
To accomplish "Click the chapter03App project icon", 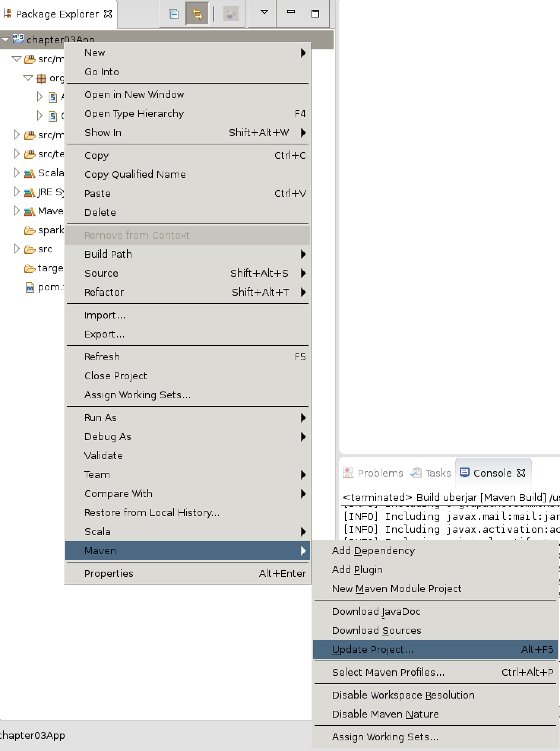I will 18,39.
